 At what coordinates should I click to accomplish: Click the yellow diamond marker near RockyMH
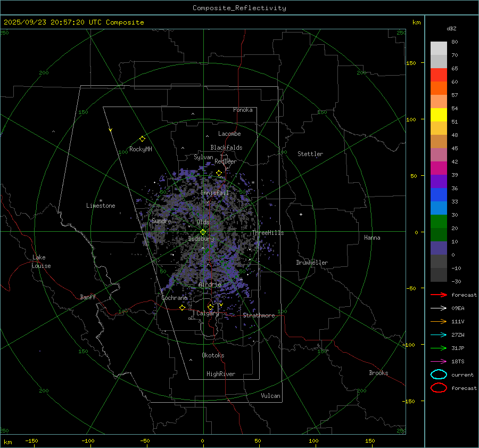142,139
